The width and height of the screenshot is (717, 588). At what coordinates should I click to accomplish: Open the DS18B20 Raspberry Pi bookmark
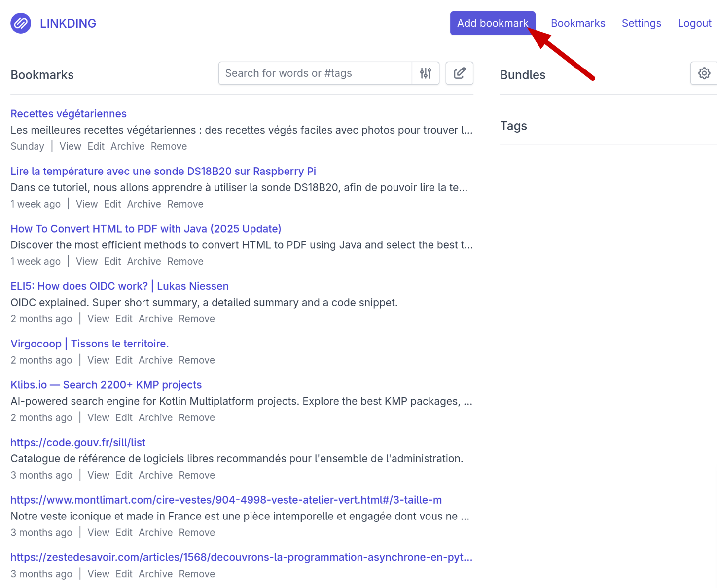tap(163, 171)
